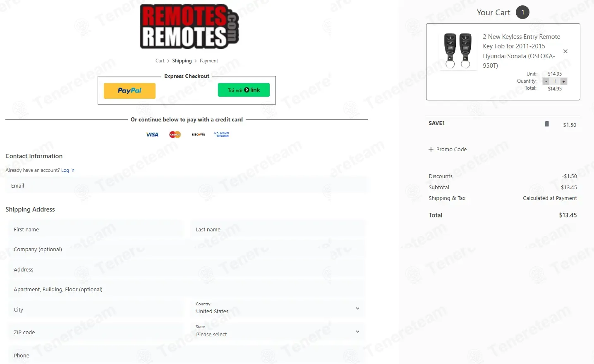Click the ZIP code field
The image size is (594, 364).
click(x=96, y=332)
